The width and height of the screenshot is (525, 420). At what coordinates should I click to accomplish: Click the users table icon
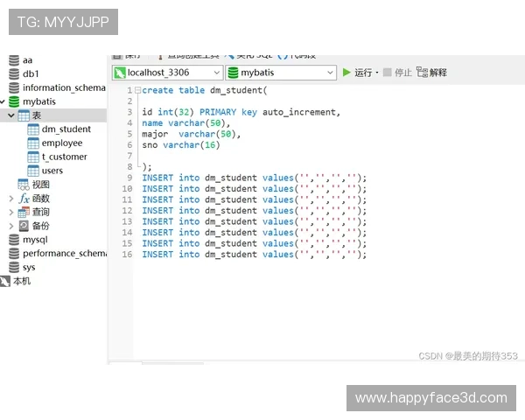33,171
